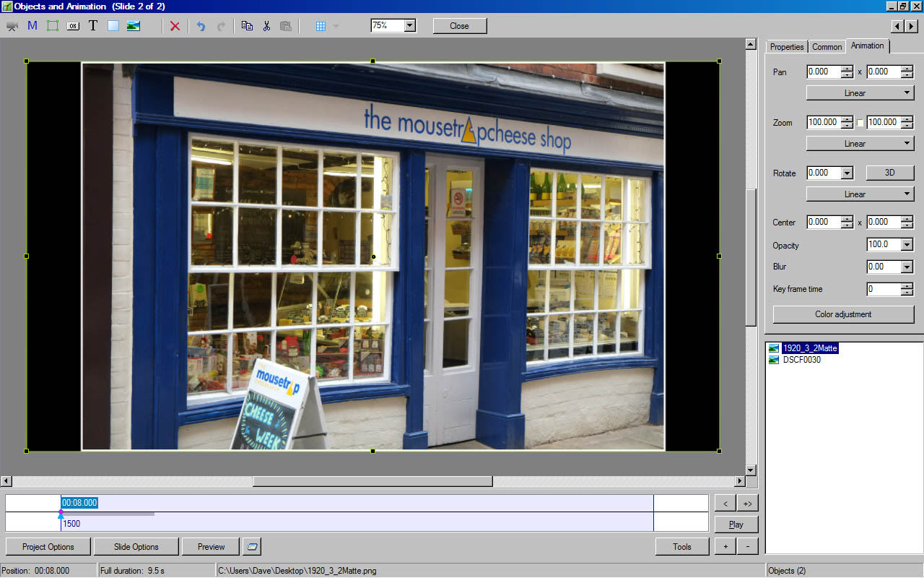This screenshot has height=578, width=924.
Task: Click the file path in status bar
Action: pos(297,571)
